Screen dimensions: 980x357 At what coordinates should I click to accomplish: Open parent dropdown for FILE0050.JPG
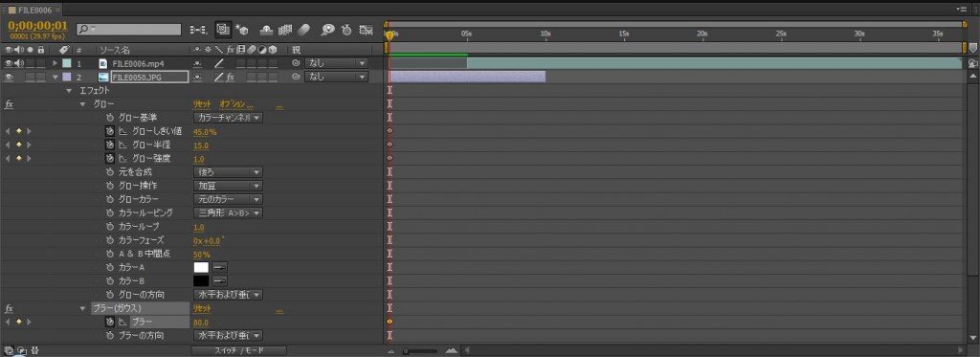(336, 77)
